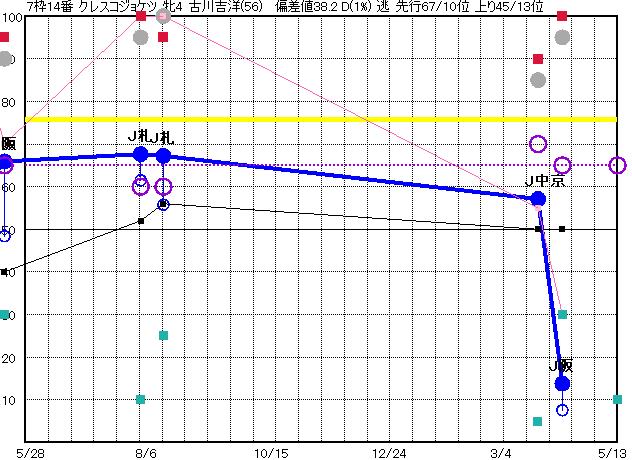Select the purple hollow circle at far right edge
The width and height of the screenshot is (632, 460).
pyautogui.click(x=618, y=165)
